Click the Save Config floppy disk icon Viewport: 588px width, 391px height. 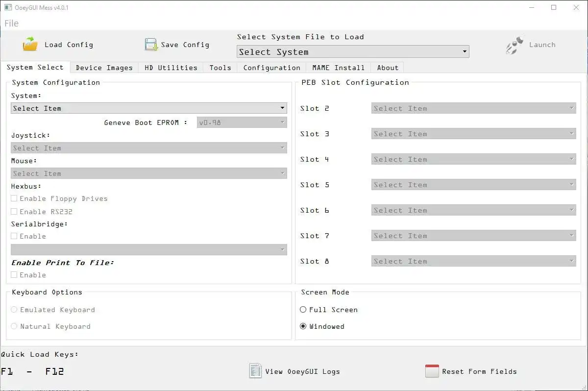[150, 45]
